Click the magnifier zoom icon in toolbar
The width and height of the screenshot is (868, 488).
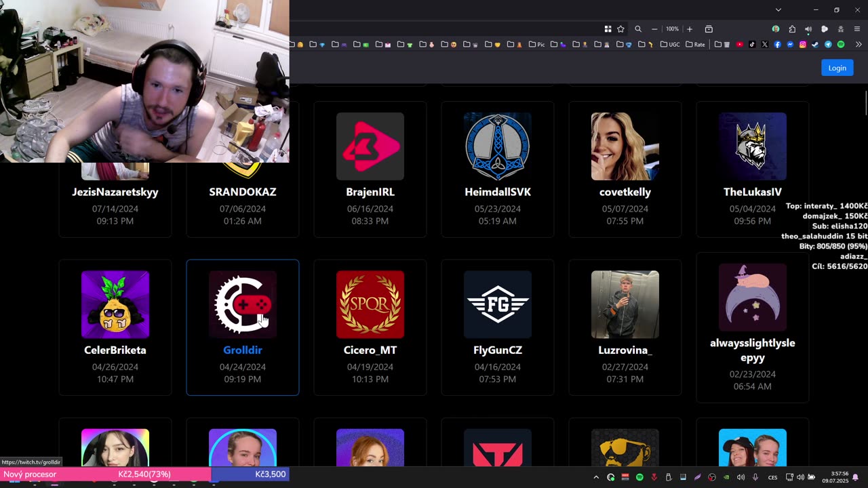638,29
